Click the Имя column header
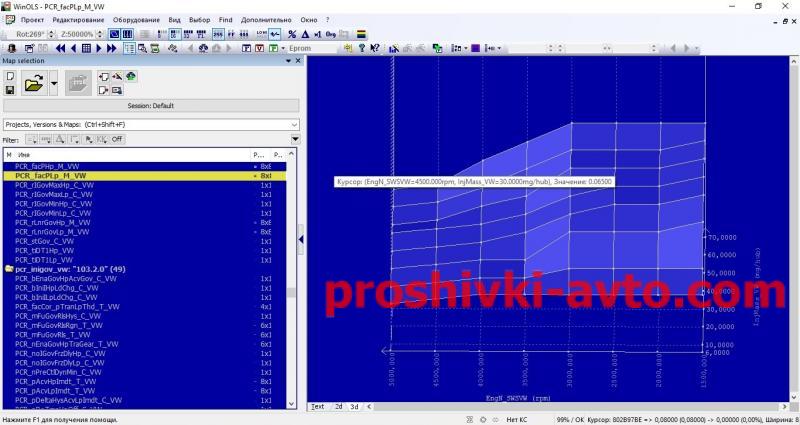Image resolution: width=800 pixels, height=425 pixels. point(24,155)
